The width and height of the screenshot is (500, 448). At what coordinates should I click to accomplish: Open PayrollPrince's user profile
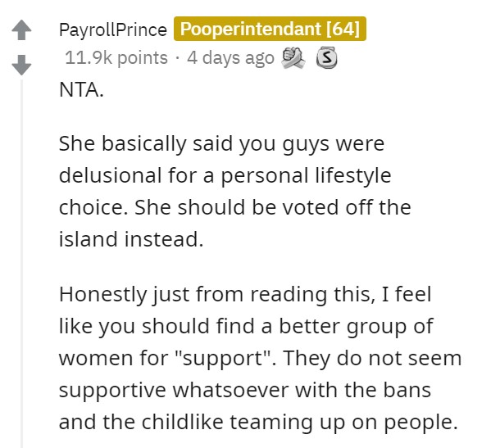click(113, 30)
